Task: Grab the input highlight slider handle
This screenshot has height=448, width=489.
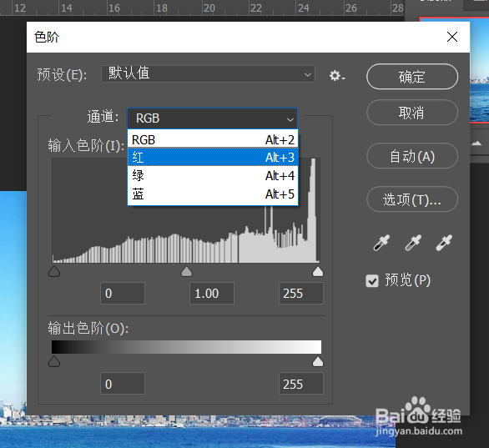Action: (318, 271)
